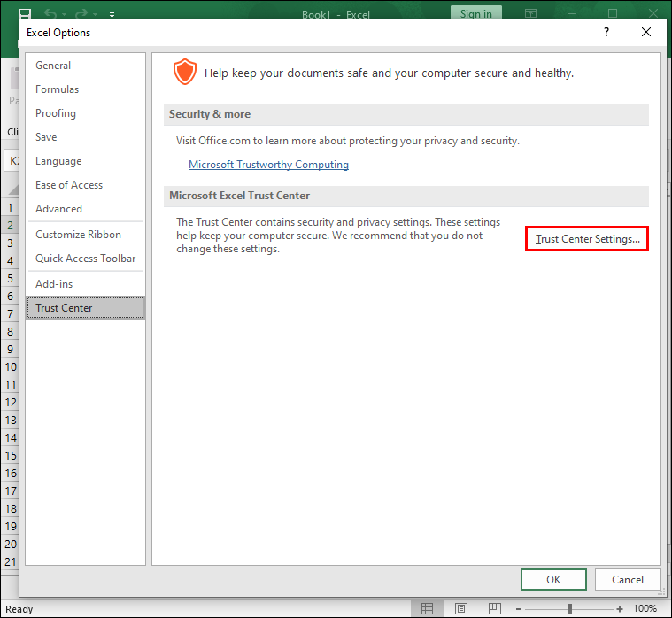Click Cancel to dismiss dialog

tap(628, 579)
